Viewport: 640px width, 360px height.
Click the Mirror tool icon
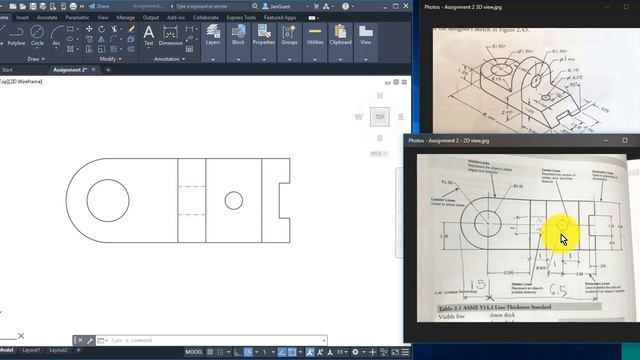click(102, 39)
